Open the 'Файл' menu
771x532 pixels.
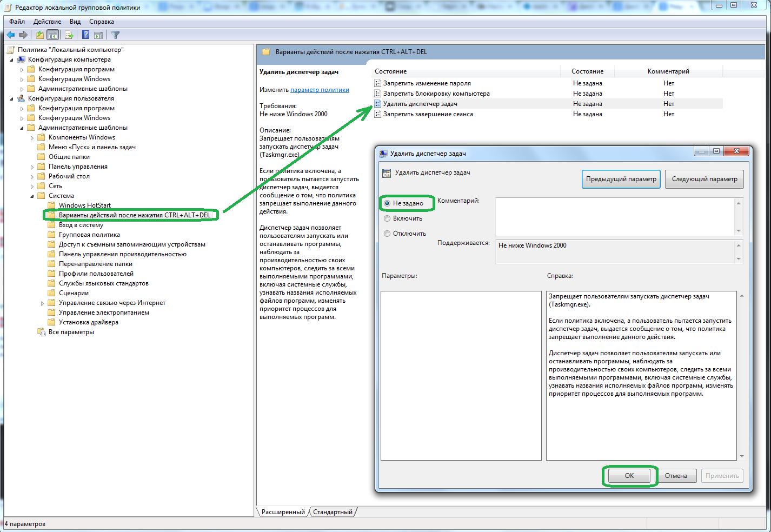pos(17,22)
